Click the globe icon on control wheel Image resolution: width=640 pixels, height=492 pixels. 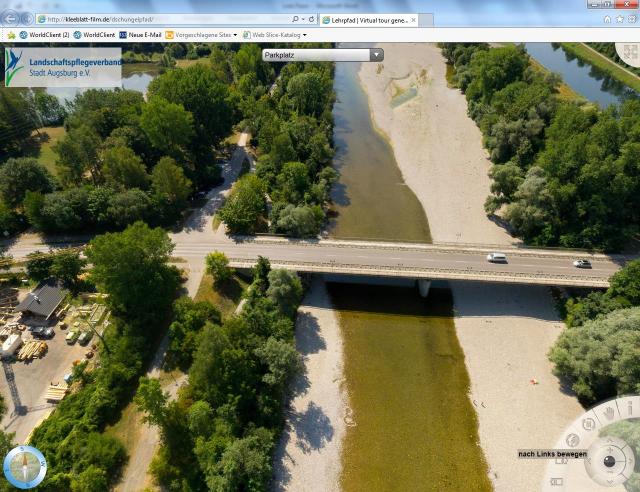573,440
